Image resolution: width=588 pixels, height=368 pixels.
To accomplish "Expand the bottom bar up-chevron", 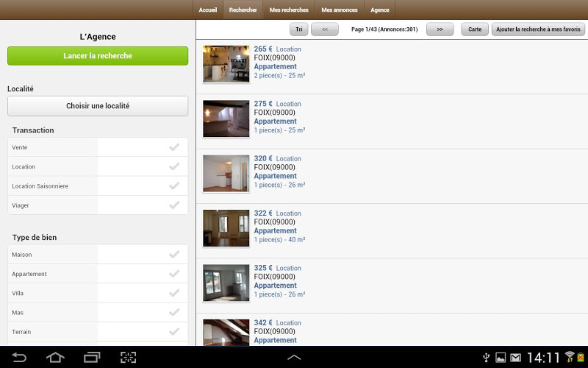I will tap(294, 358).
